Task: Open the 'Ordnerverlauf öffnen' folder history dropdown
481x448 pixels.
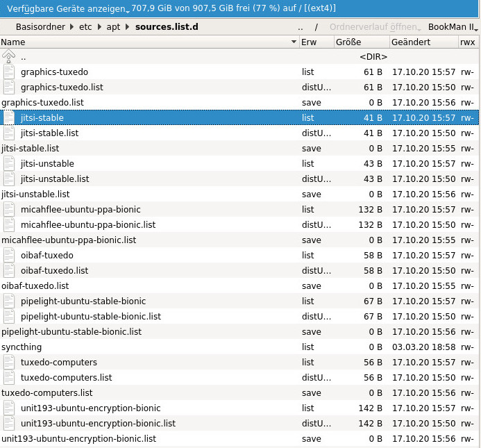Action: pos(375,27)
